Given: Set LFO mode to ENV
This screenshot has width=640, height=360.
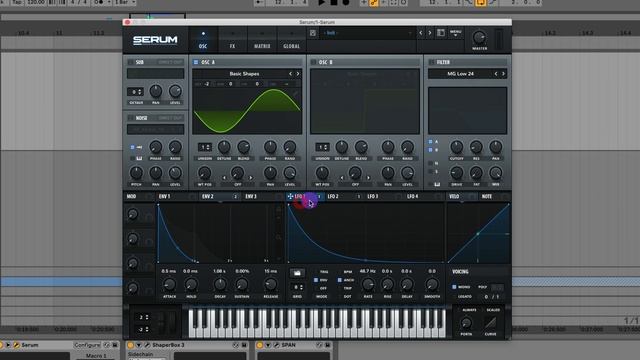Looking at the screenshot, I should tap(316, 280).
